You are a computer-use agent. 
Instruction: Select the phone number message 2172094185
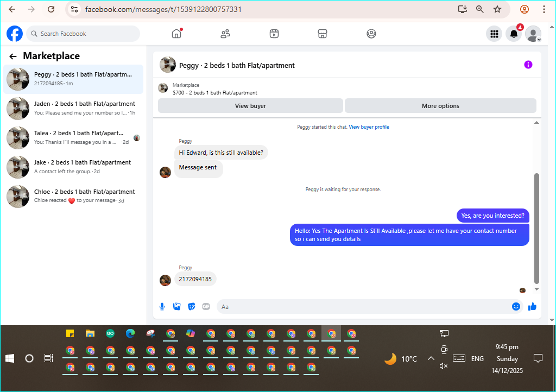tap(195, 279)
